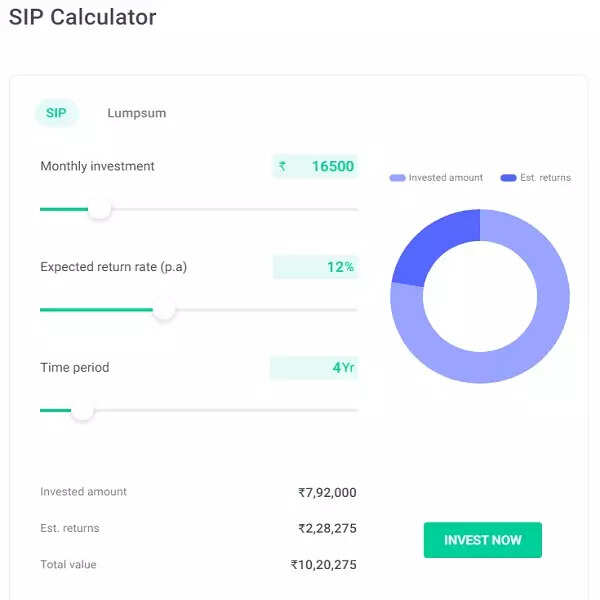This screenshot has height=600, width=600.
Task: Click the Time period slider handle
Action: (x=82, y=410)
